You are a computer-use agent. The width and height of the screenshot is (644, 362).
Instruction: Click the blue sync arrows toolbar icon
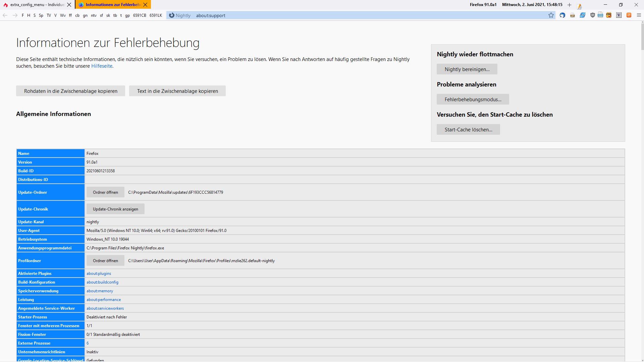click(x=583, y=15)
